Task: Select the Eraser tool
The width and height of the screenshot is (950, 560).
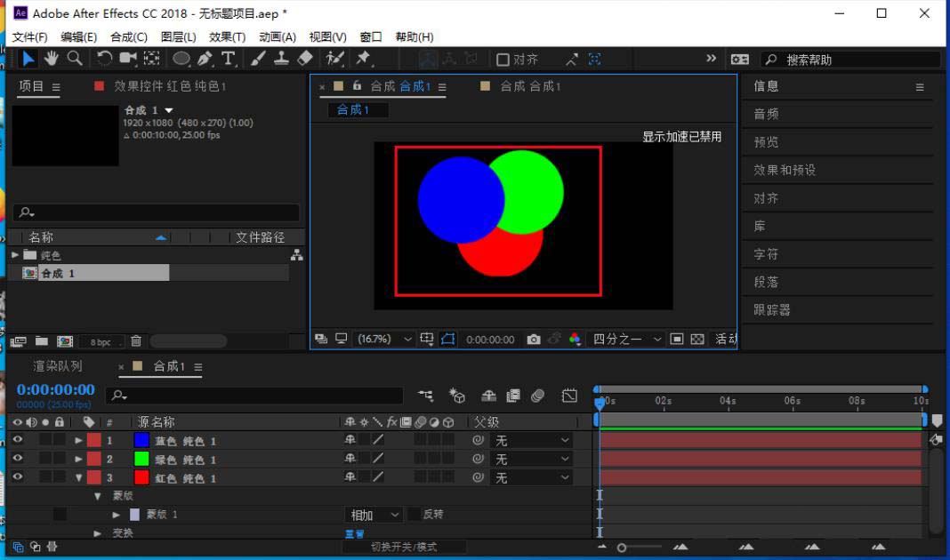Action: [x=305, y=59]
